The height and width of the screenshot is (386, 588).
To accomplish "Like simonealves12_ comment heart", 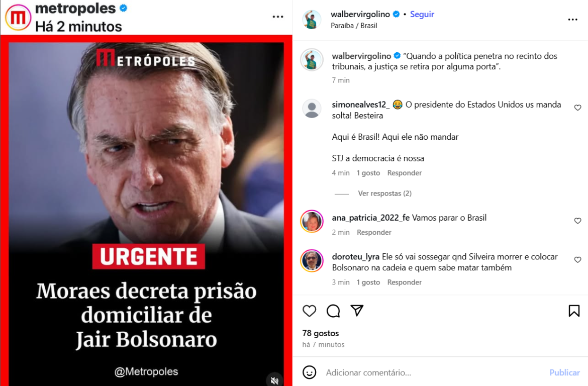I will pyautogui.click(x=577, y=108).
